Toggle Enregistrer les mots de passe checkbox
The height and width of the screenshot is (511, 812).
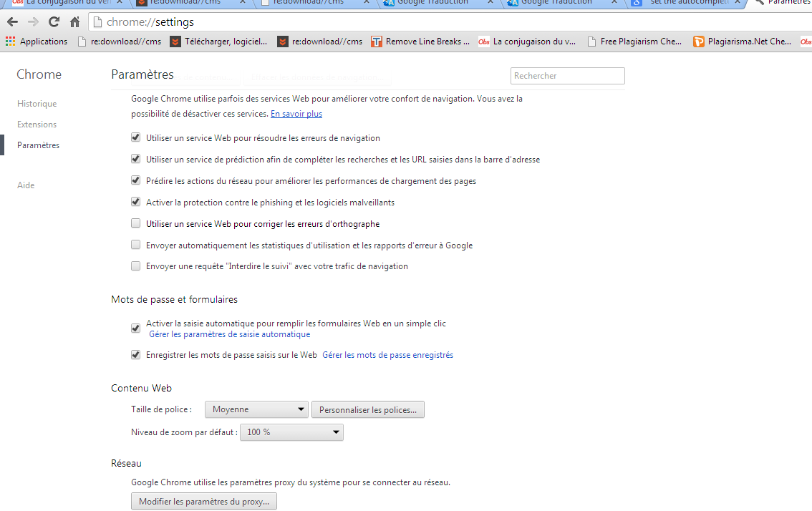(x=135, y=355)
